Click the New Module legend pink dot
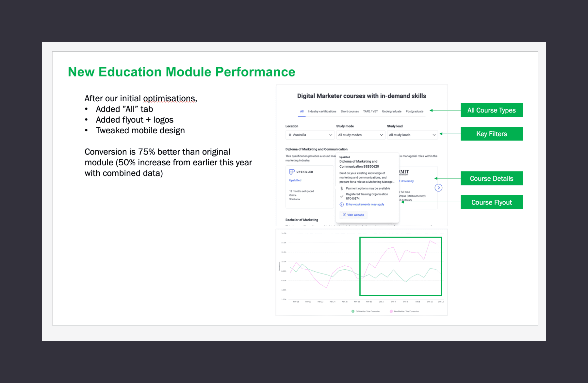 [391, 311]
